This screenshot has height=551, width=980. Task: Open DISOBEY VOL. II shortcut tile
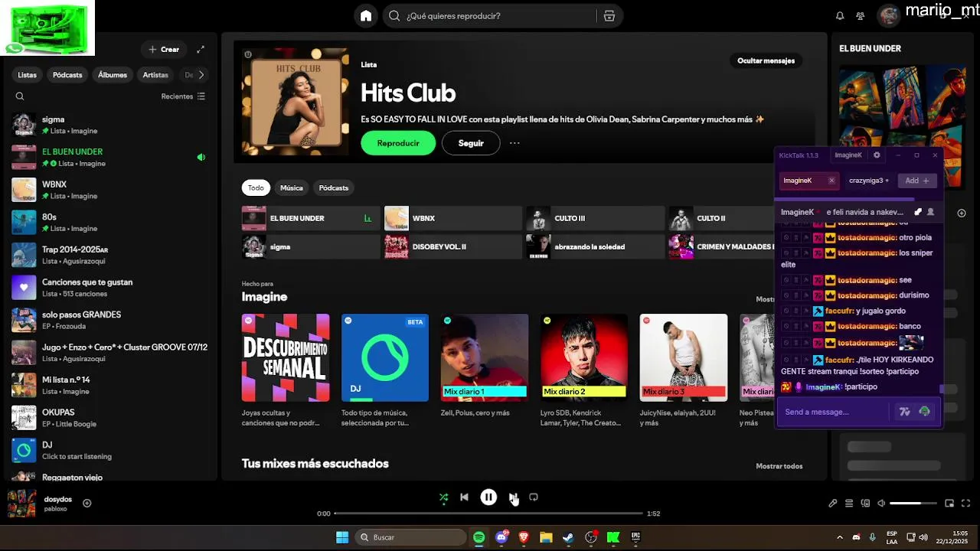pos(453,246)
